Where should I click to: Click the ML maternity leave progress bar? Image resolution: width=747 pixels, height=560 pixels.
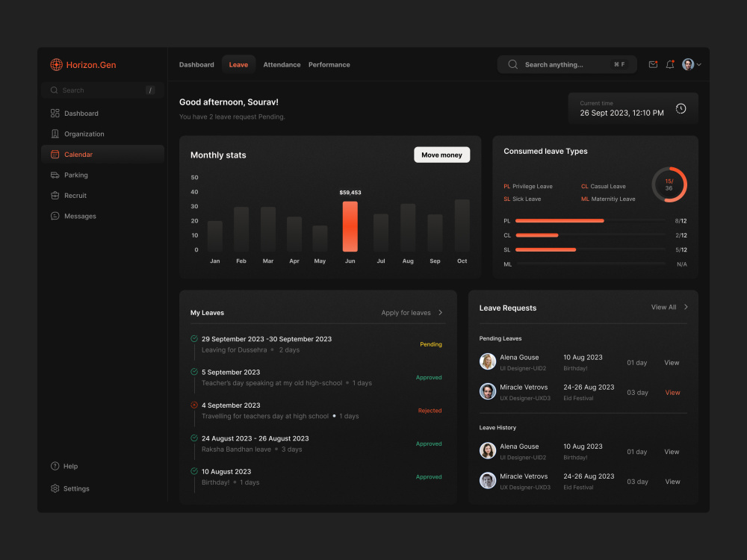(x=591, y=264)
